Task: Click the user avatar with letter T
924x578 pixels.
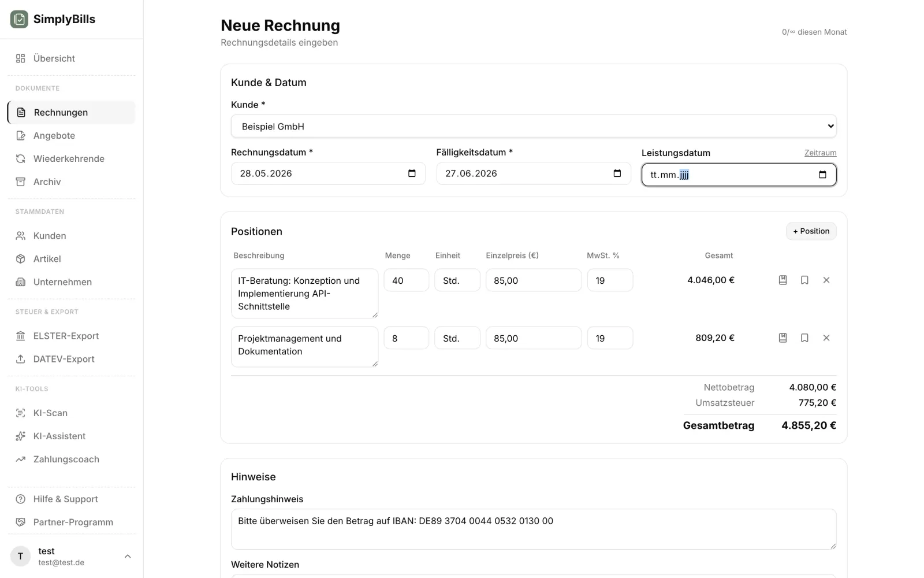Action: (20, 556)
